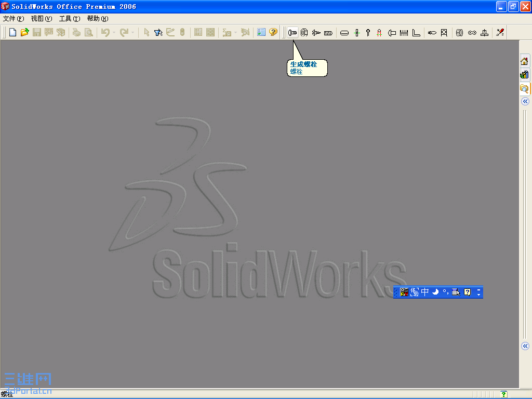Image resolution: width=532 pixels, height=399 pixels.
Task: Click the Undo arrow icon
Action: click(x=105, y=32)
